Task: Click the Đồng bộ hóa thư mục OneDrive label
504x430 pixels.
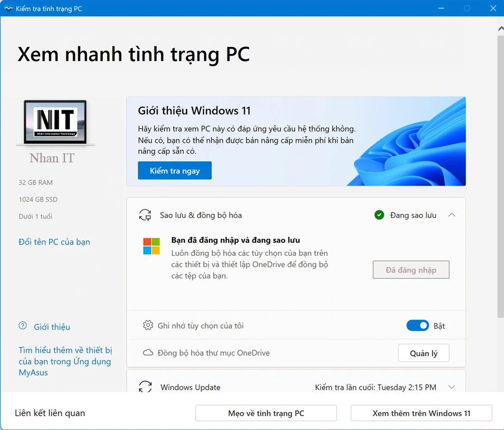Action: pos(213,353)
